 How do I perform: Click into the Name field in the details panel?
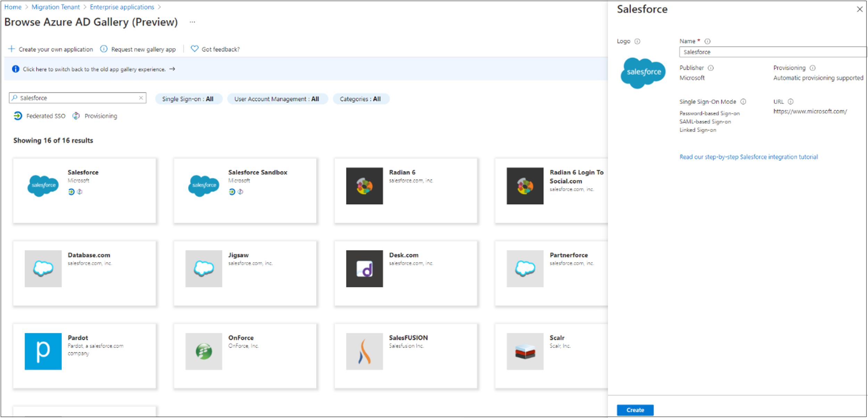[x=773, y=52]
